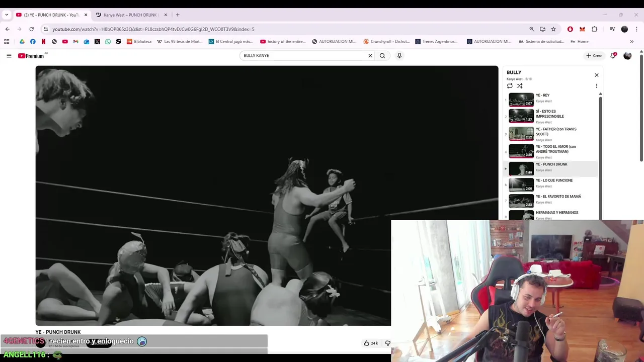Open Biblioteca SoundCloud bookmark
The image size is (644, 362).
139,42
